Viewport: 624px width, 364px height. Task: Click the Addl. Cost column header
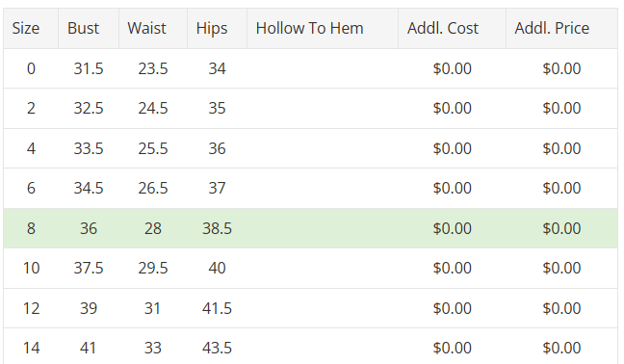pos(452,29)
